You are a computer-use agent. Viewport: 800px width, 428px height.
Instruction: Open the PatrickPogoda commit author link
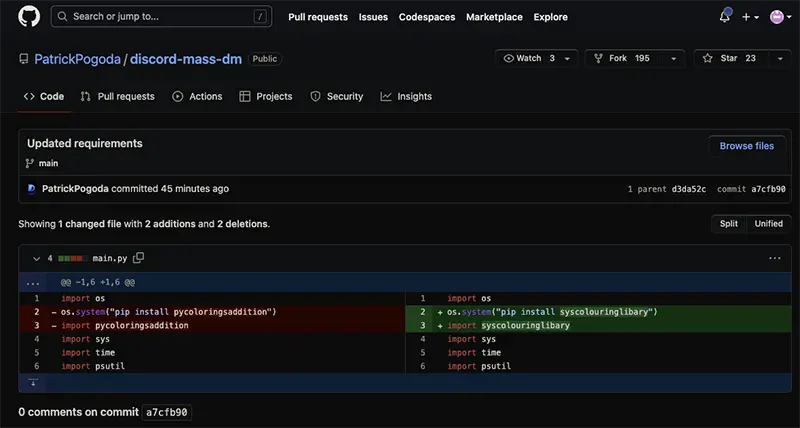[75, 189]
